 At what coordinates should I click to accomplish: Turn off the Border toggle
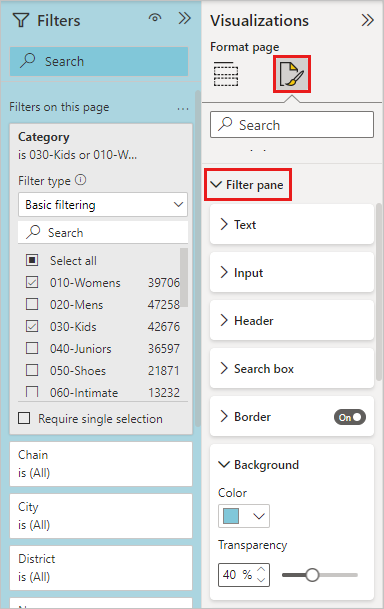tap(350, 417)
